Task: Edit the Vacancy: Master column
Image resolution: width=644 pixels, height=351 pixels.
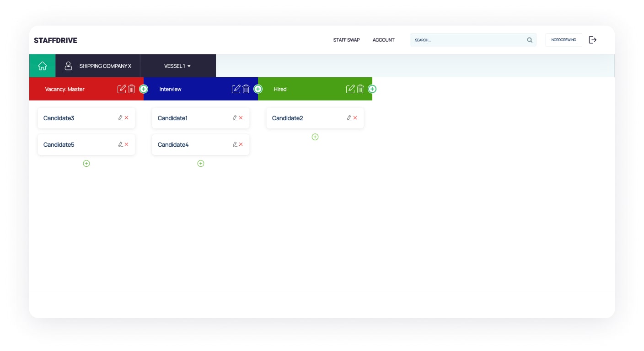Action: [122, 89]
